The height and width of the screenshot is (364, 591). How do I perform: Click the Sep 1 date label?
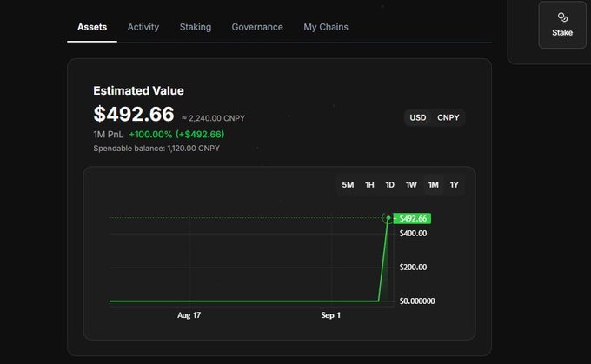click(x=330, y=315)
